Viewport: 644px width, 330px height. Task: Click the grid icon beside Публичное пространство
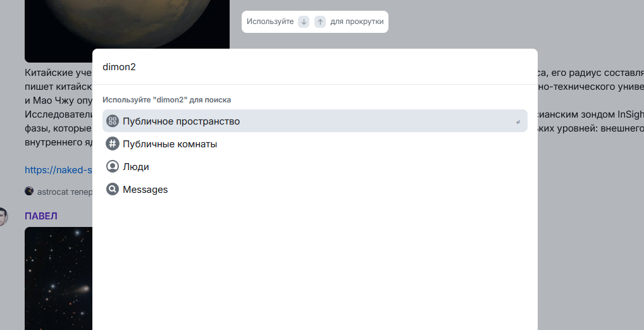[113, 121]
